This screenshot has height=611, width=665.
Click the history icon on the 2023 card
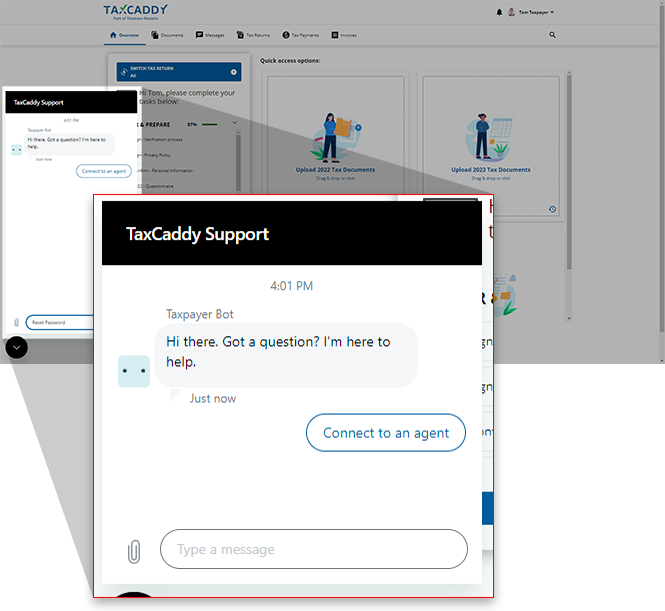click(552, 209)
